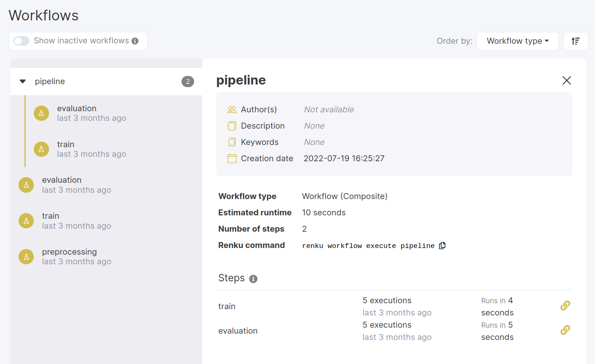595x364 pixels.
Task: Click the top-level evaluation workflow icon
Action: click(26, 185)
